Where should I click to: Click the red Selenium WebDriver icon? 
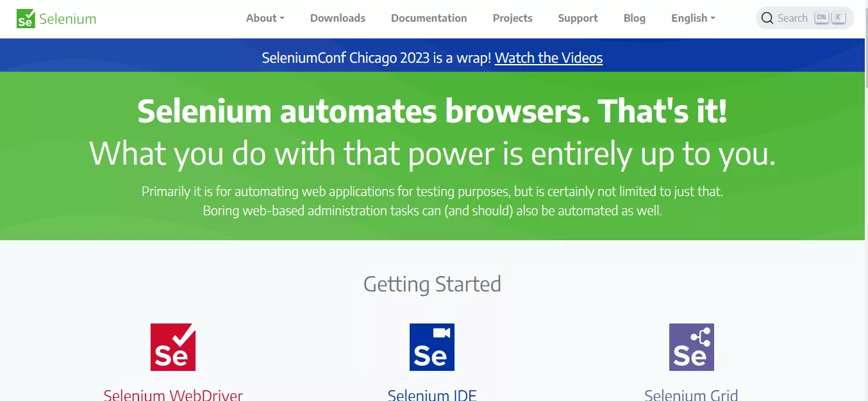tap(173, 347)
